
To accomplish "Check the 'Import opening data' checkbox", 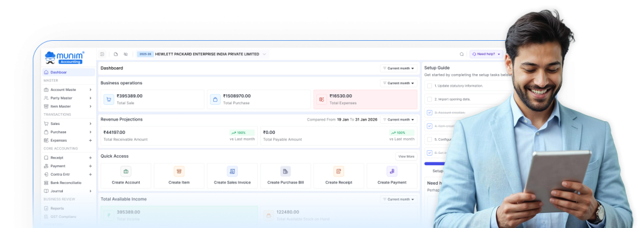I will (x=430, y=99).
